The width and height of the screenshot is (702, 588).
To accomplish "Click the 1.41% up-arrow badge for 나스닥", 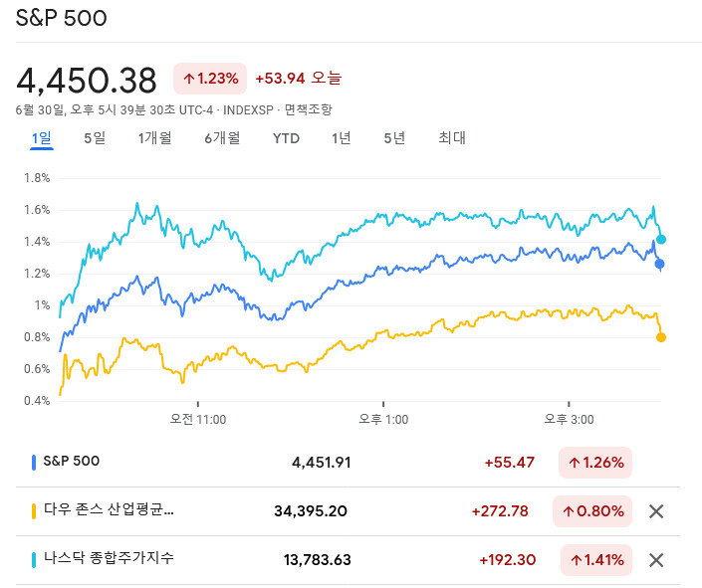I will coord(595,559).
